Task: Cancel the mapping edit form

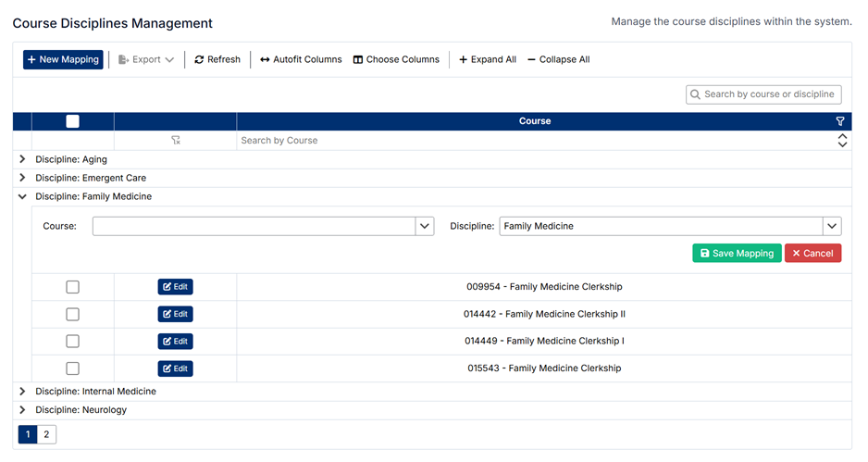Action: 812,254
